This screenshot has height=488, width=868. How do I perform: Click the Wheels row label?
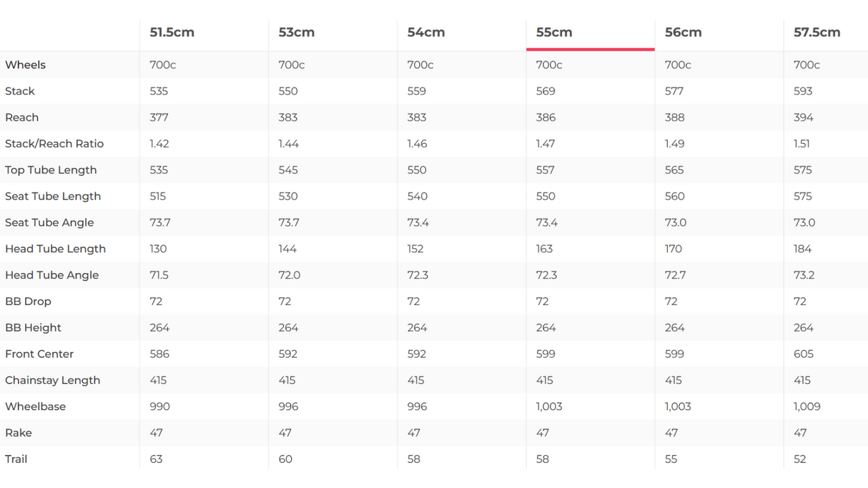[26, 65]
